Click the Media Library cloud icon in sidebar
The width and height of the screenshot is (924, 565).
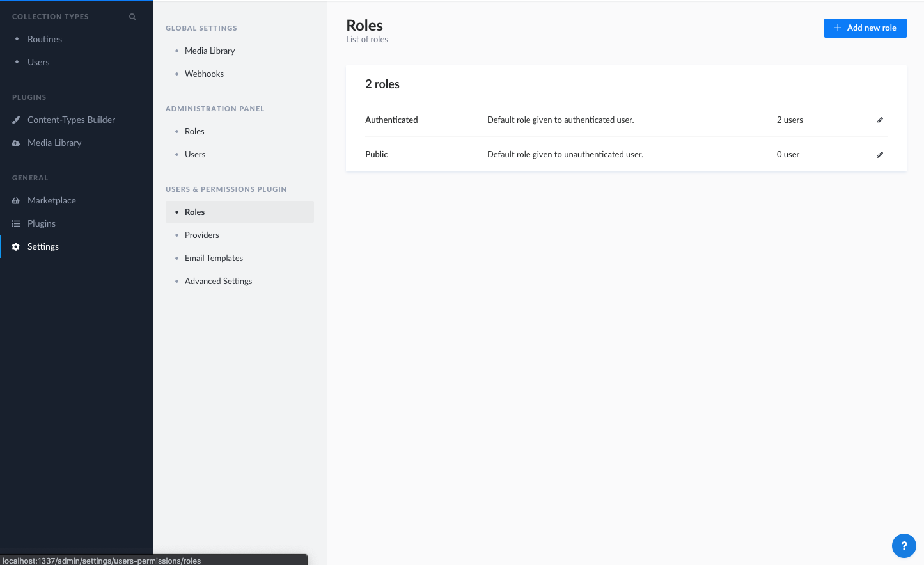point(16,143)
